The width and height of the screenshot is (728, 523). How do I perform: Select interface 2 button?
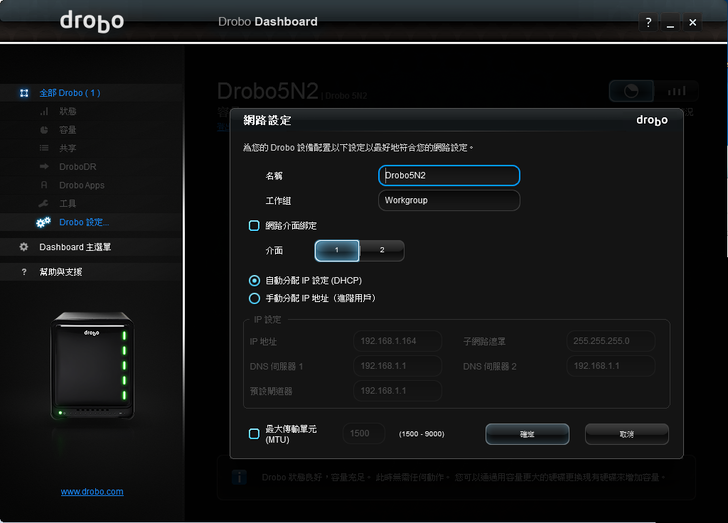click(382, 250)
